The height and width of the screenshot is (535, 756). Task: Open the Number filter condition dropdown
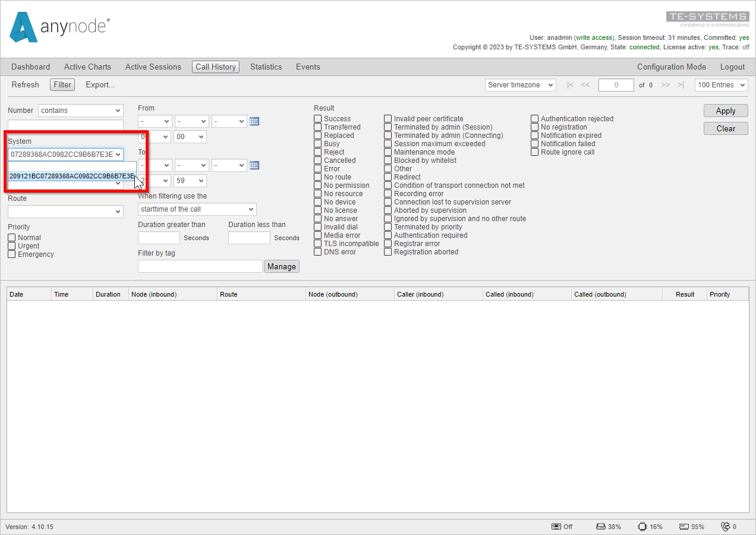click(x=80, y=110)
